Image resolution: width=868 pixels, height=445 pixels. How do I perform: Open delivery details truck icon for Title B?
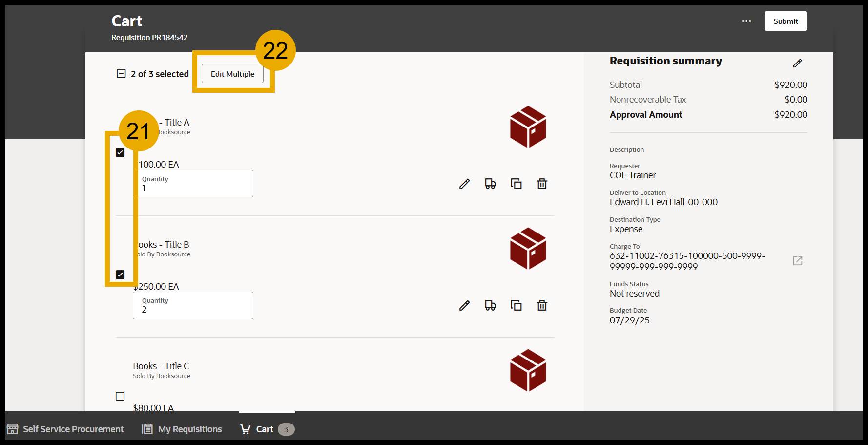[x=490, y=305]
